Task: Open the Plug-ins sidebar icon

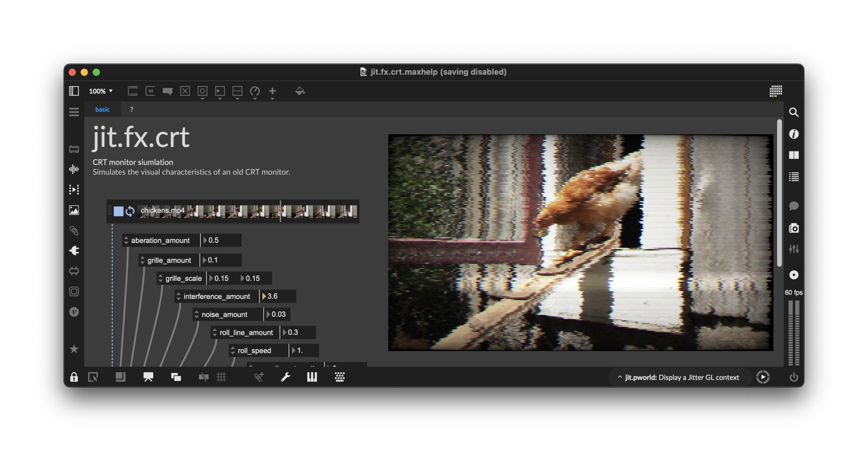Action: 74,251
